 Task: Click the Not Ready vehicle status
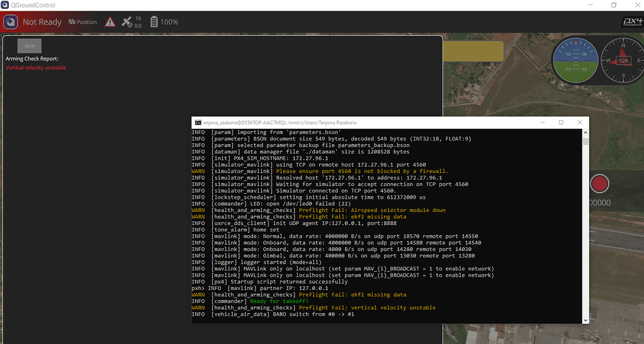click(x=42, y=22)
